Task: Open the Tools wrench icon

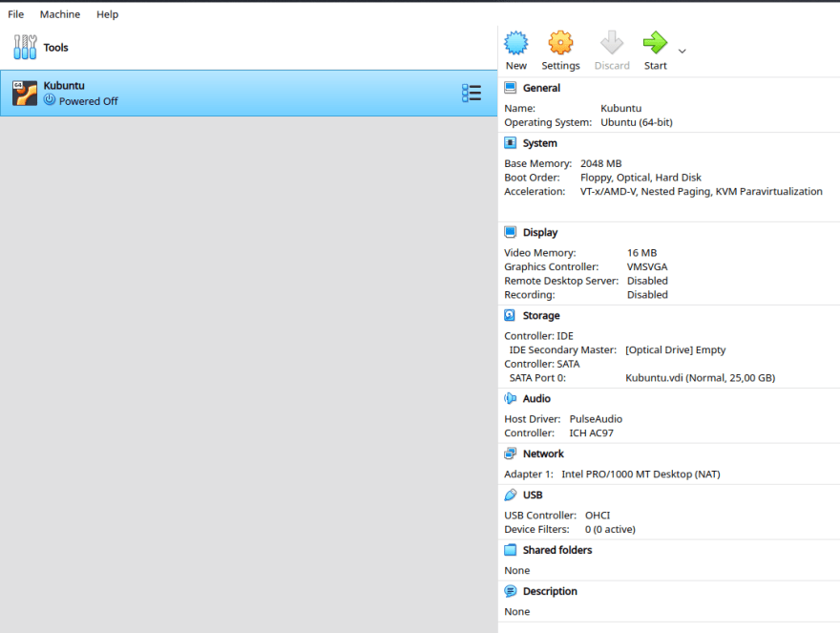Action: click(25, 47)
